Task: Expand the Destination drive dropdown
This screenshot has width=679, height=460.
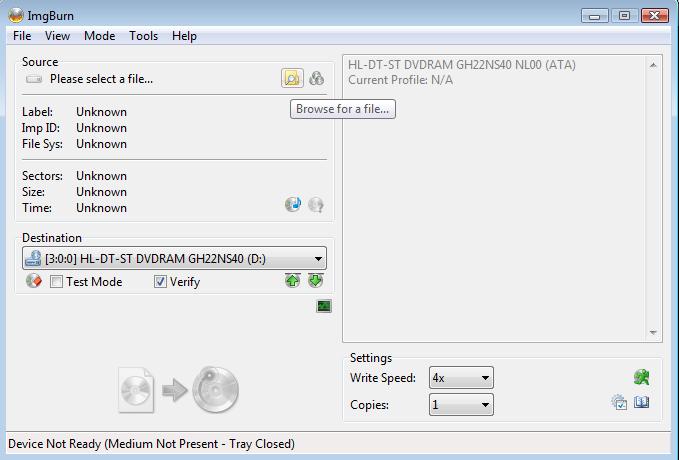Action: click(x=175, y=259)
